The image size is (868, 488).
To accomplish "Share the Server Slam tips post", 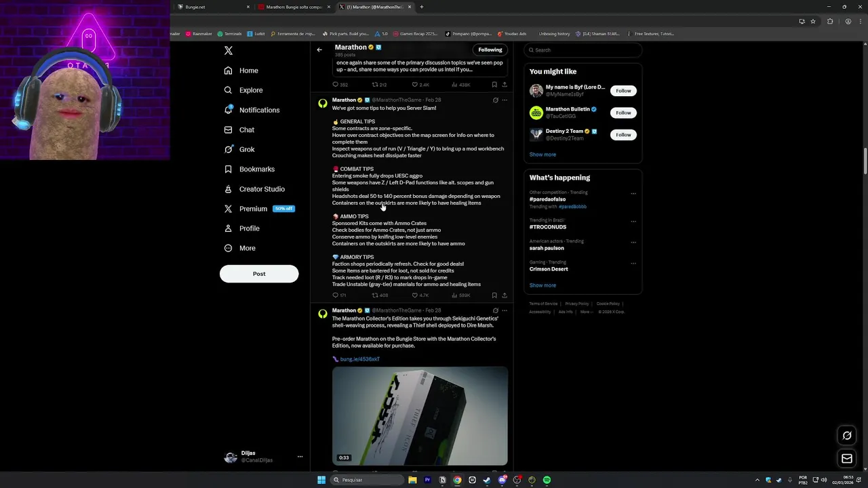I will [x=505, y=296].
